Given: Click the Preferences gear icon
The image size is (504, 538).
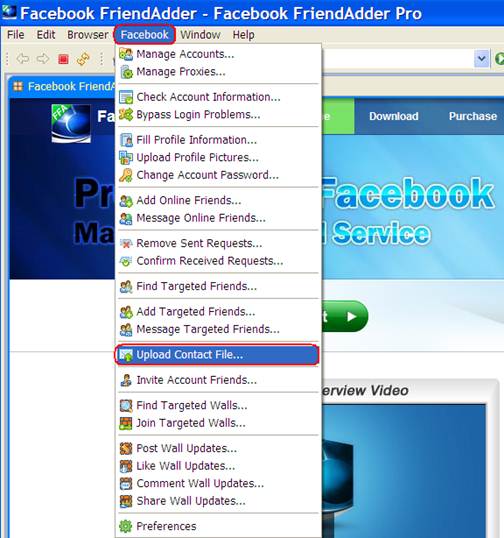Looking at the screenshot, I should (126, 526).
